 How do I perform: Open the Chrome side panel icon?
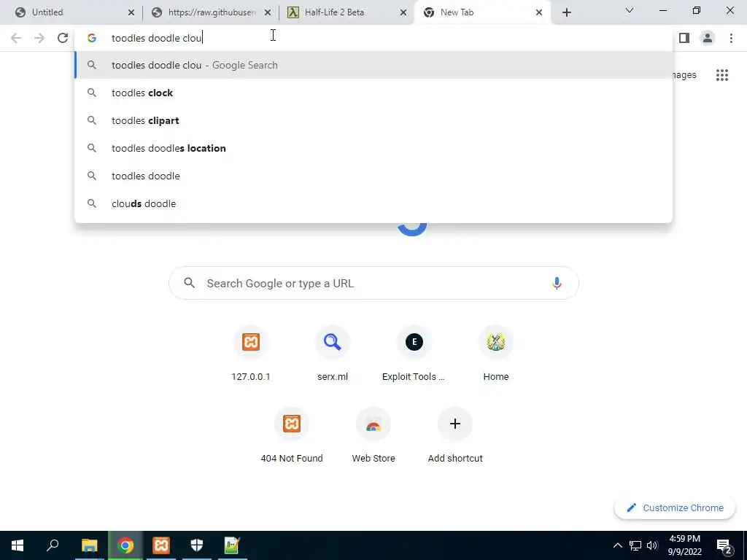[684, 38]
